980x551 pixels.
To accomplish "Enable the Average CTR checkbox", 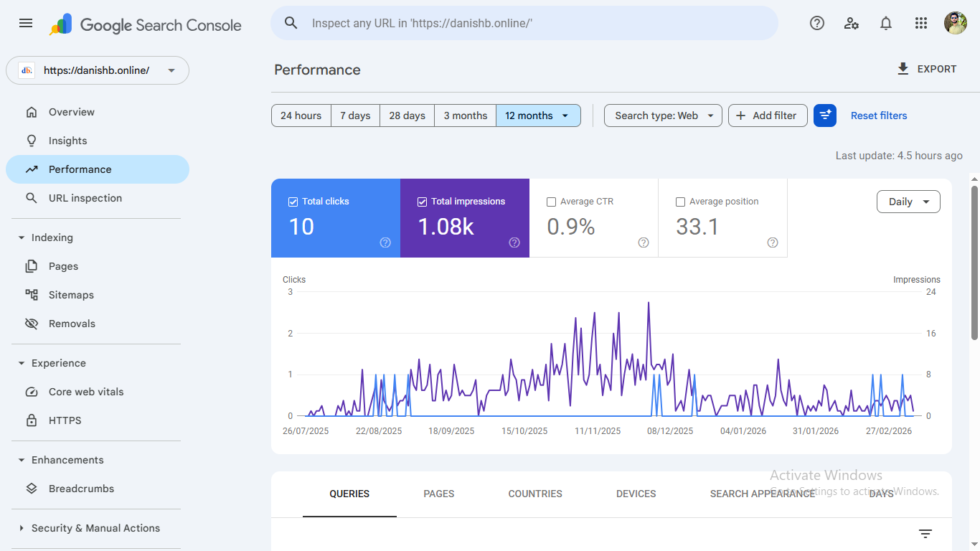I will click(x=551, y=202).
